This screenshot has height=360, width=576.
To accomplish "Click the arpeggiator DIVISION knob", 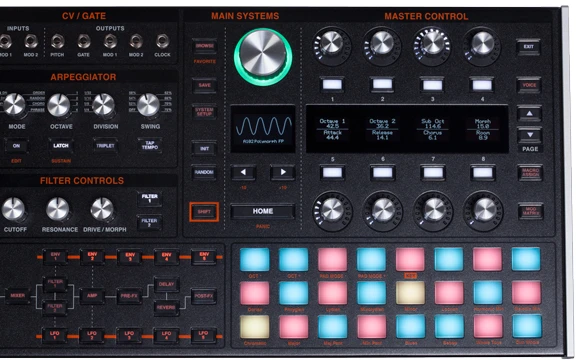I will pos(104,105).
